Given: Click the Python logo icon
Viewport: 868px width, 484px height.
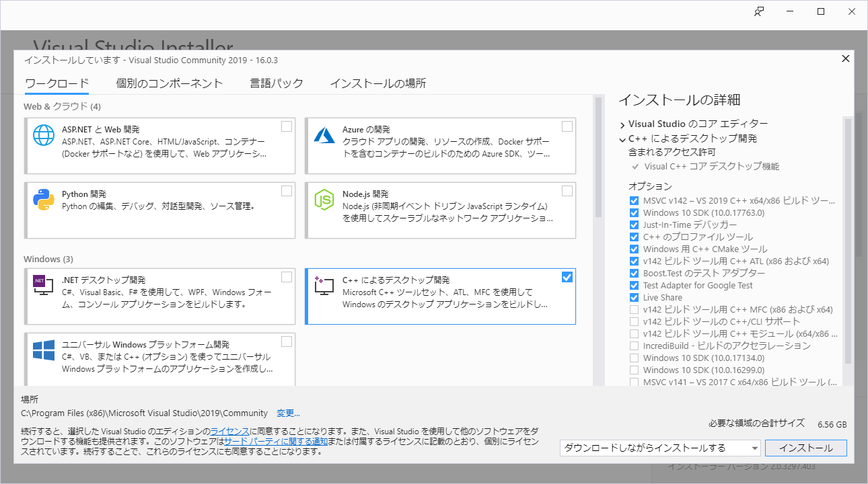Looking at the screenshot, I should (44, 200).
